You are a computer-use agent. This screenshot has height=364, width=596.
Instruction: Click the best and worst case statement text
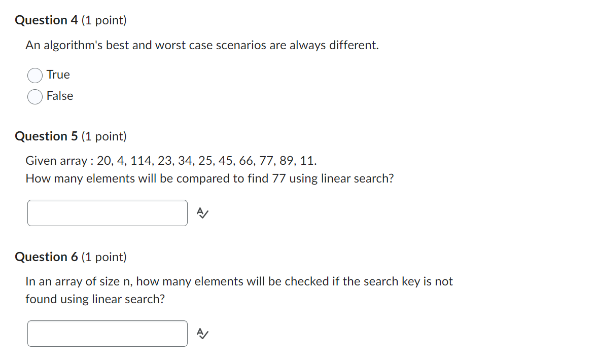point(202,45)
